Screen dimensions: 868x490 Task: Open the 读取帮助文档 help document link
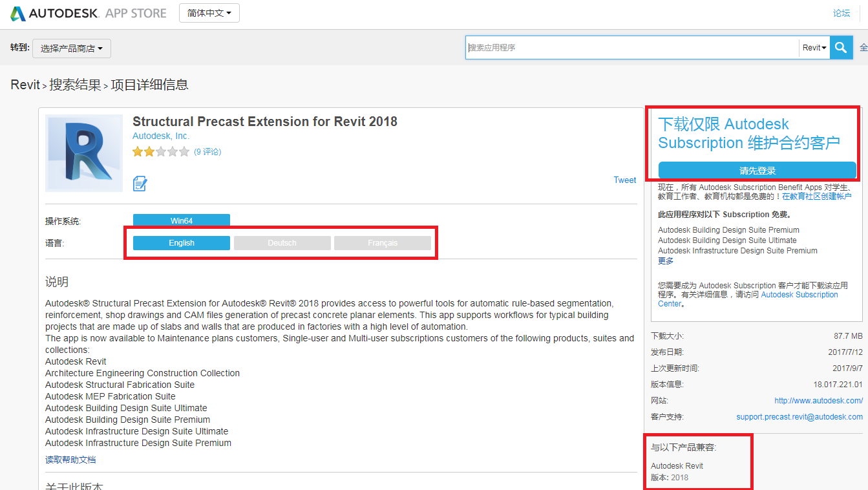pos(70,459)
